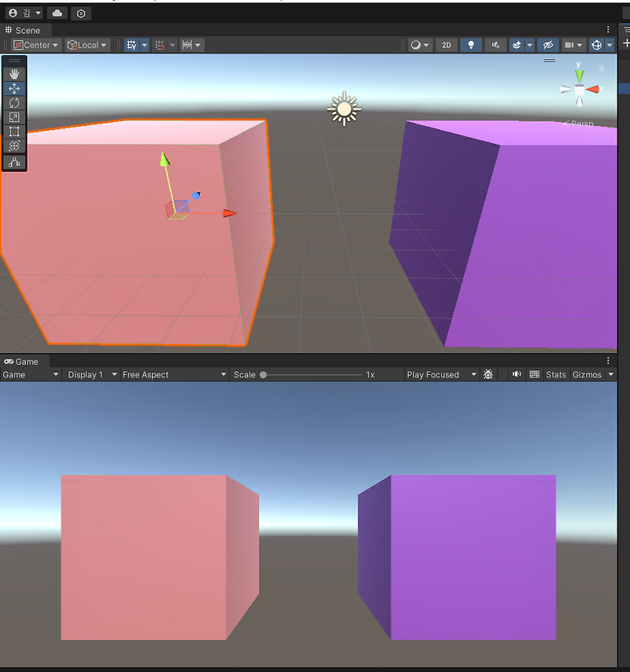Select the Rotate tool
Screen dimensions: 630x672
click(x=14, y=103)
